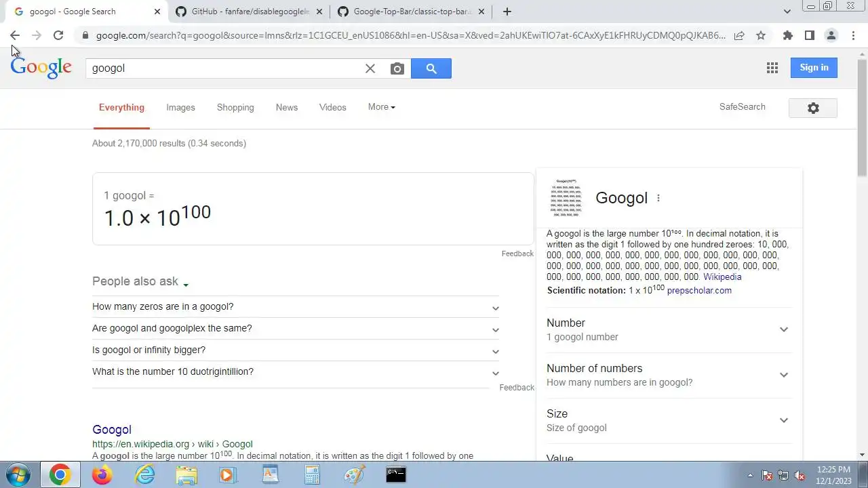Click the Chrome taskbar icon

pos(60,474)
